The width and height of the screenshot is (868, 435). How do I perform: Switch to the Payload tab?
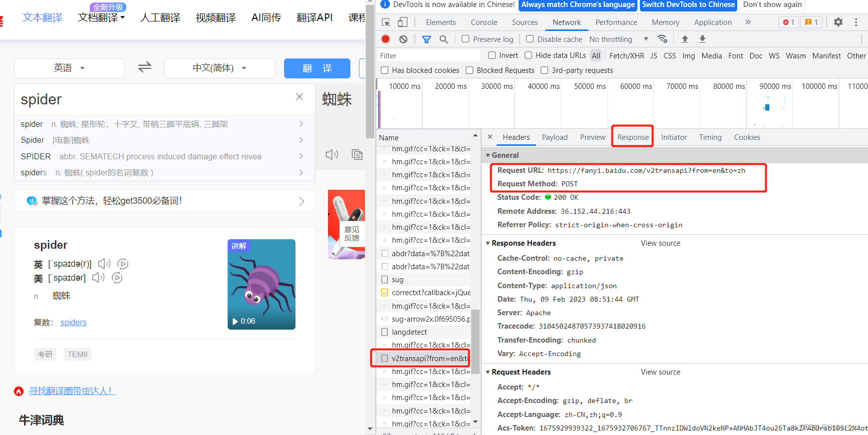[x=555, y=137]
